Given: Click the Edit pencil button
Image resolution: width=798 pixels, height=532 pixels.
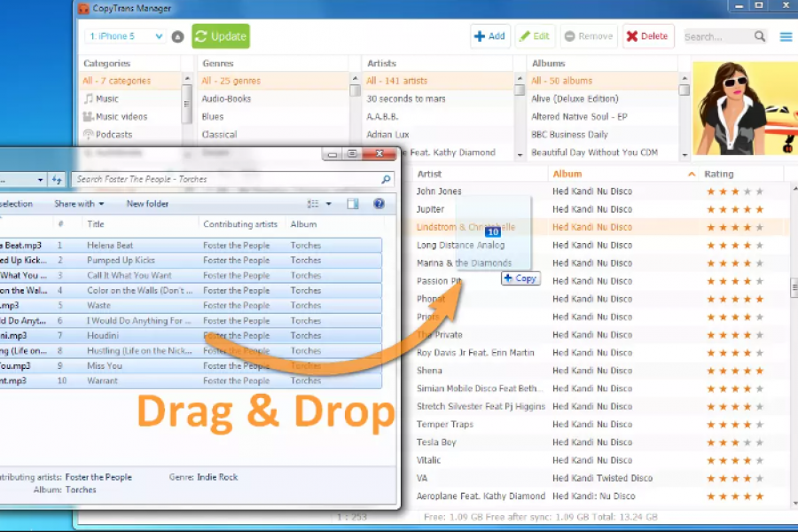Looking at the screenshot, I should pos(535,36).
